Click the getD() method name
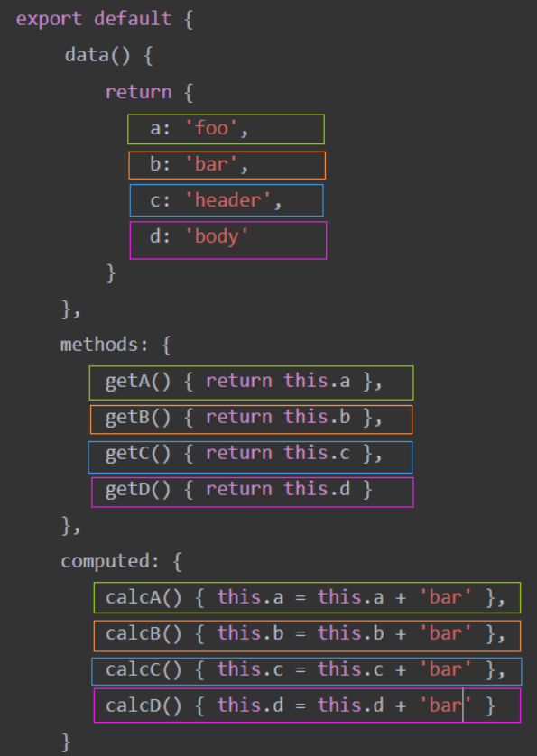 coord(138,490)
